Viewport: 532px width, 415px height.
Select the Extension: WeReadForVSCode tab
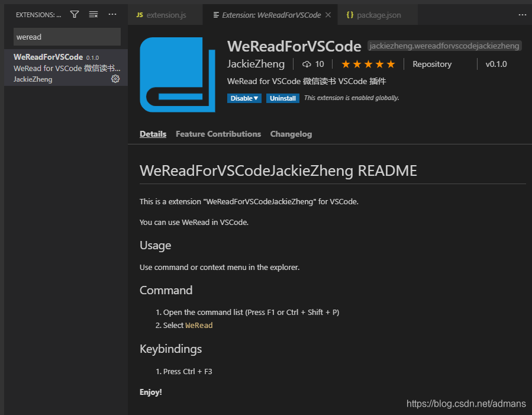[270, 15]
